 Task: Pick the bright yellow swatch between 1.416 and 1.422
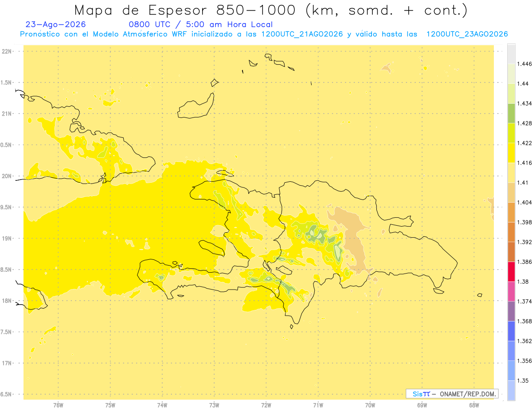click(511, 153)
